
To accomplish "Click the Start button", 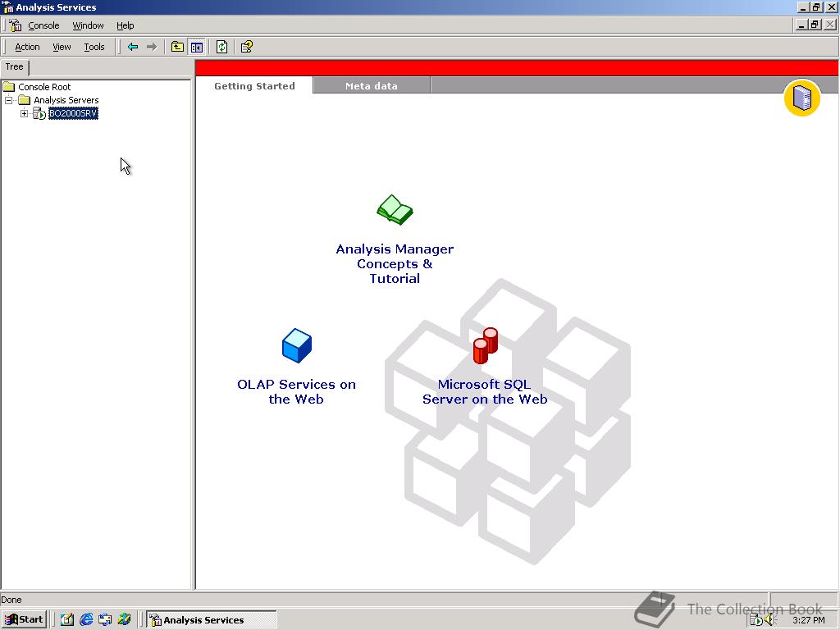I will (x=24, y=620).
